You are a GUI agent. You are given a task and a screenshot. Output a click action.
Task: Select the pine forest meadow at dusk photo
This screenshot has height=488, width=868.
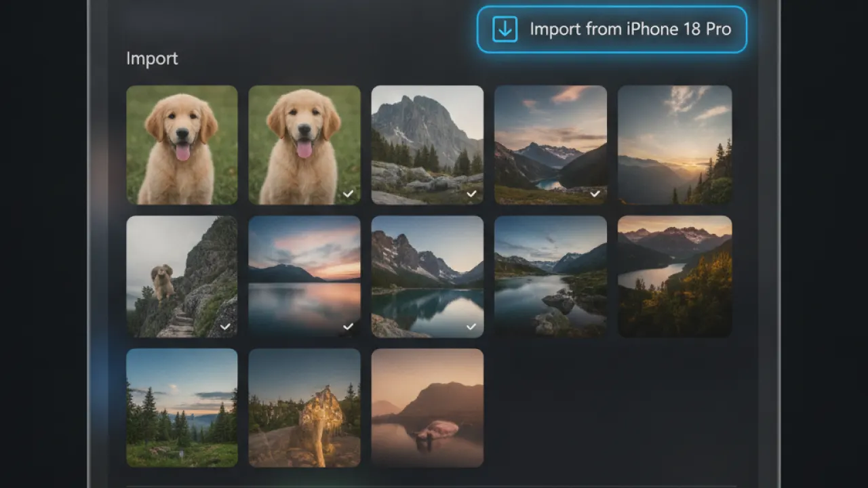(x=182, y=408)
